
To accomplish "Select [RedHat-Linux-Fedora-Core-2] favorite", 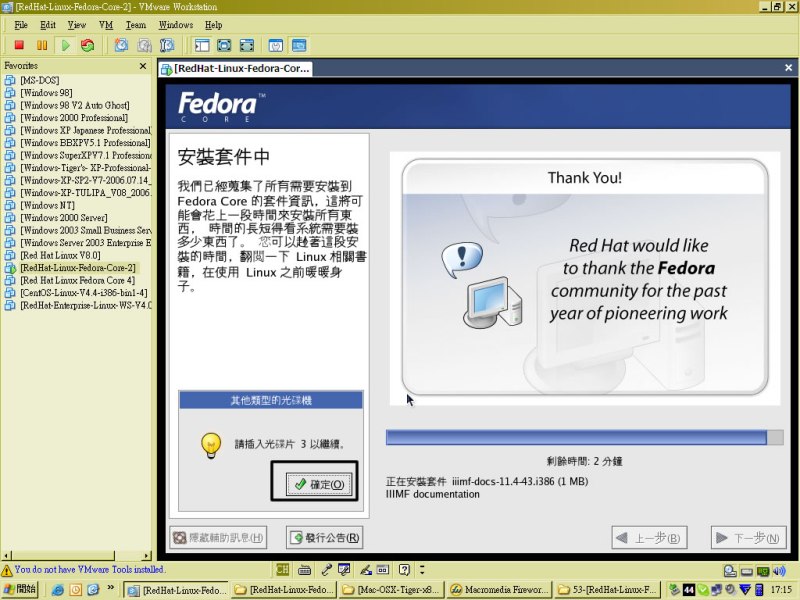I will click(x=78, y=268).
